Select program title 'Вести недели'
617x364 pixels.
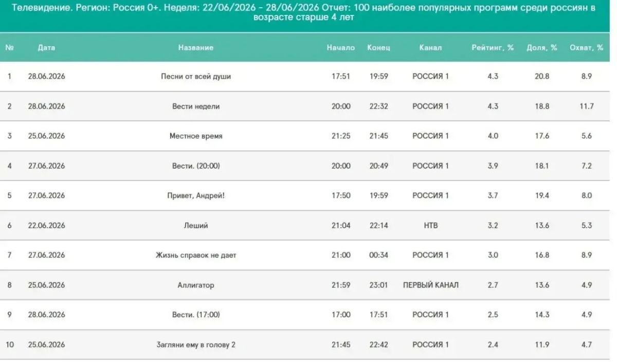[x=196, y=106]
